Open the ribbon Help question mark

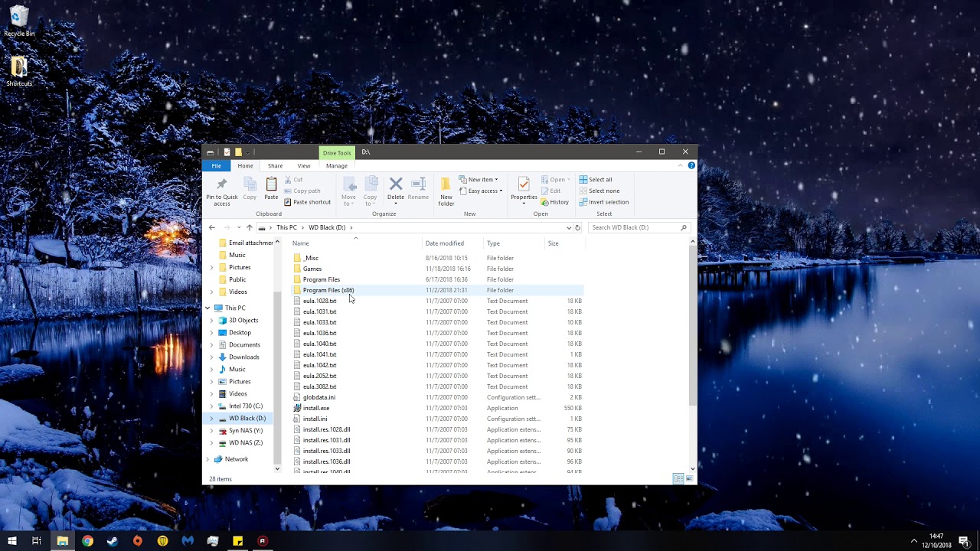coord(691,165)
